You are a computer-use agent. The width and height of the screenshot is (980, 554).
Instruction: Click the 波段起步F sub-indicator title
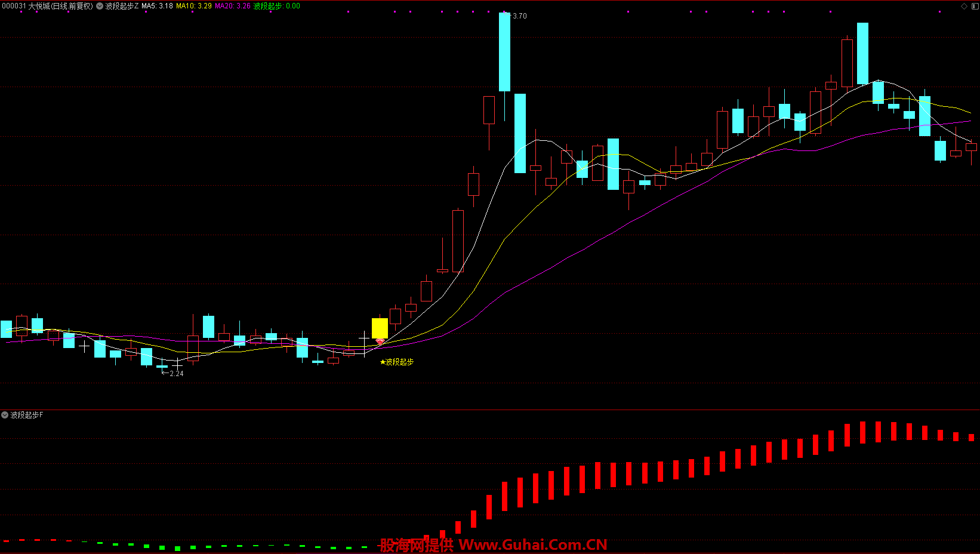coord(27,415)
